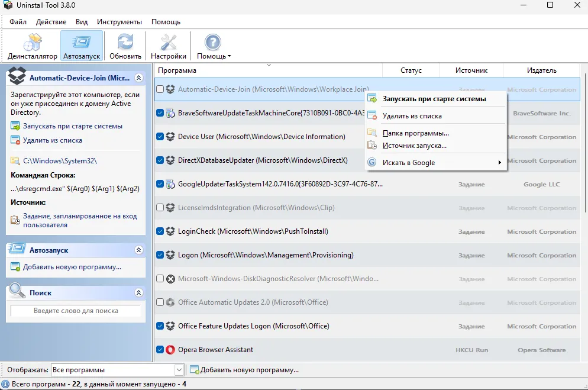The image size is (588, 390).
Task: Click Запускать при старте системы sidebar link
Action: coord(72,126)
